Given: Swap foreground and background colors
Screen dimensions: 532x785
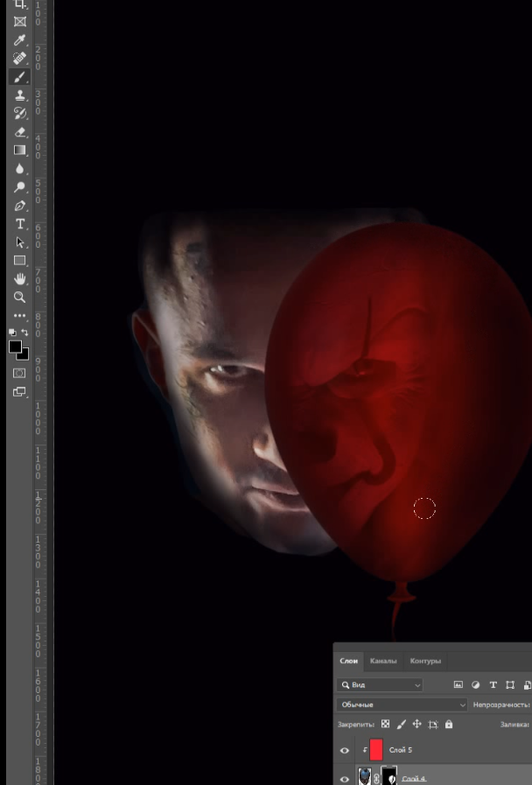Looking at the screenshot, I should pyautogui.click(x=25, y=333).
